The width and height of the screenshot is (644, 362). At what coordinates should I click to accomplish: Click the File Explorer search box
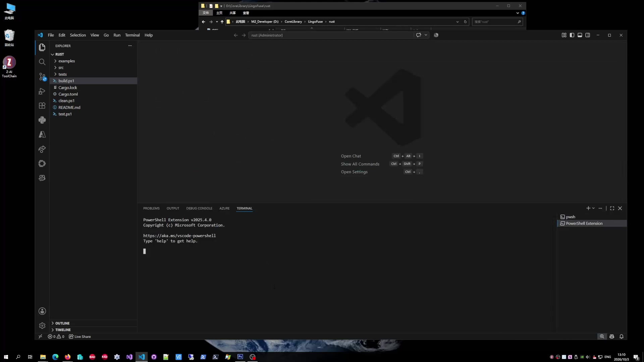497,21
